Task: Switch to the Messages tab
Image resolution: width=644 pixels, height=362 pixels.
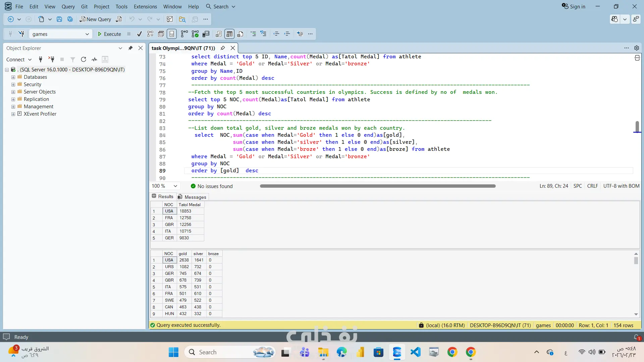Action: [x=195, y=197]
